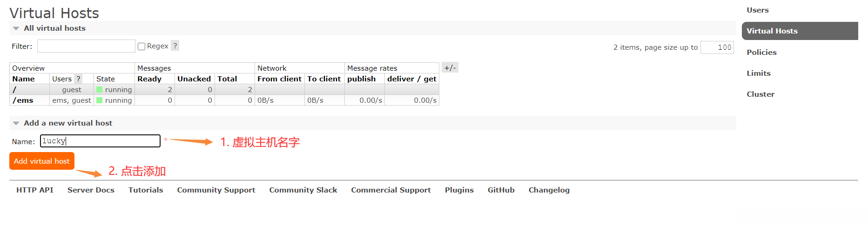868x226 pixels.
Task: Enable the Regex filter checkbox
Action: [x=141, y=47]
